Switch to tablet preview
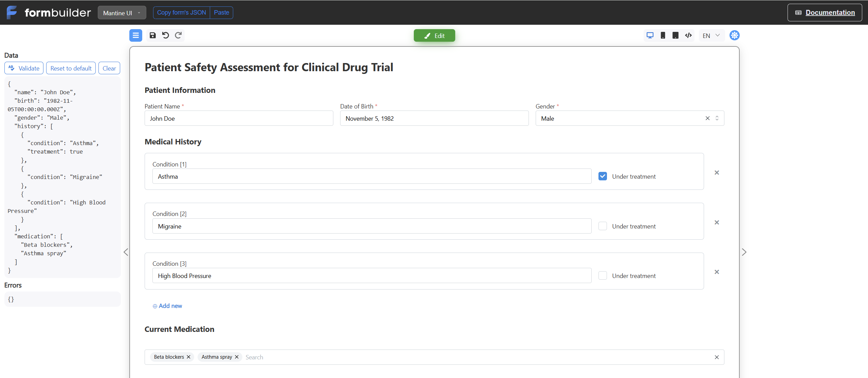The width and height of the screenshot is (868, 378). [676, 35]
